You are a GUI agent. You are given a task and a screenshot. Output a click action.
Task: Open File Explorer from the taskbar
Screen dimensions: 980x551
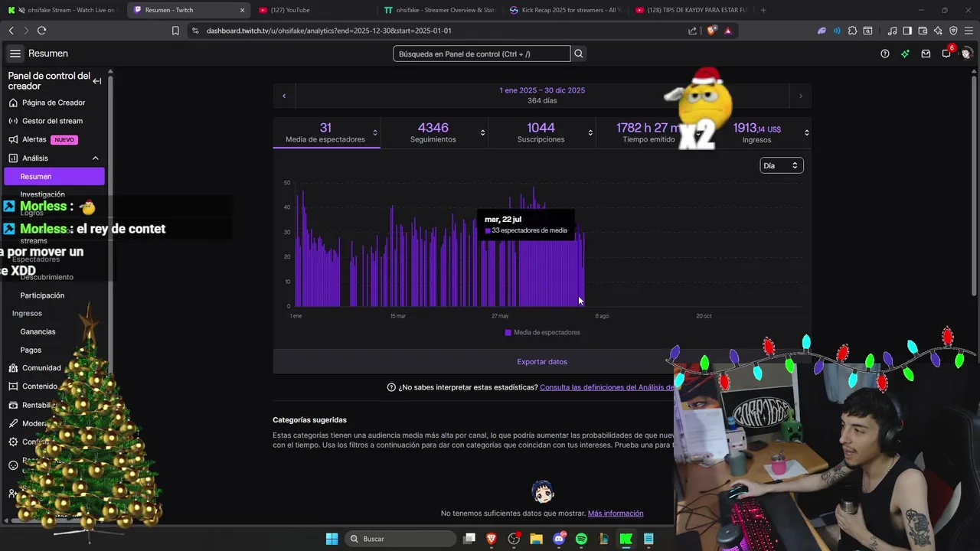tap(536, 539)
